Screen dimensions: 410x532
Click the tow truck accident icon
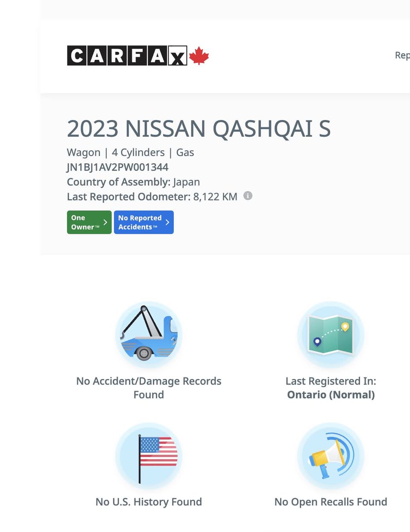[149, 335]
